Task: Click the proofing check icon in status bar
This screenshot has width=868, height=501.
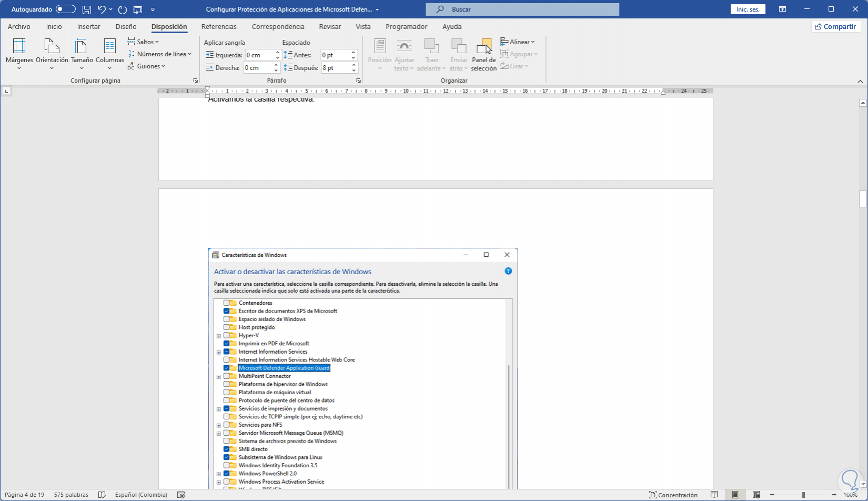Action: 102,495
